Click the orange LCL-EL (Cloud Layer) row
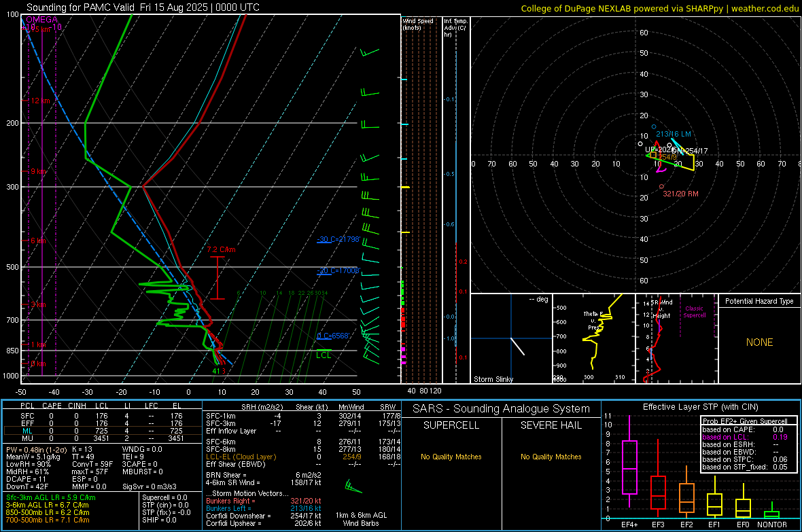Viewport: 802px width, 532px height. [x=303, y=457]
